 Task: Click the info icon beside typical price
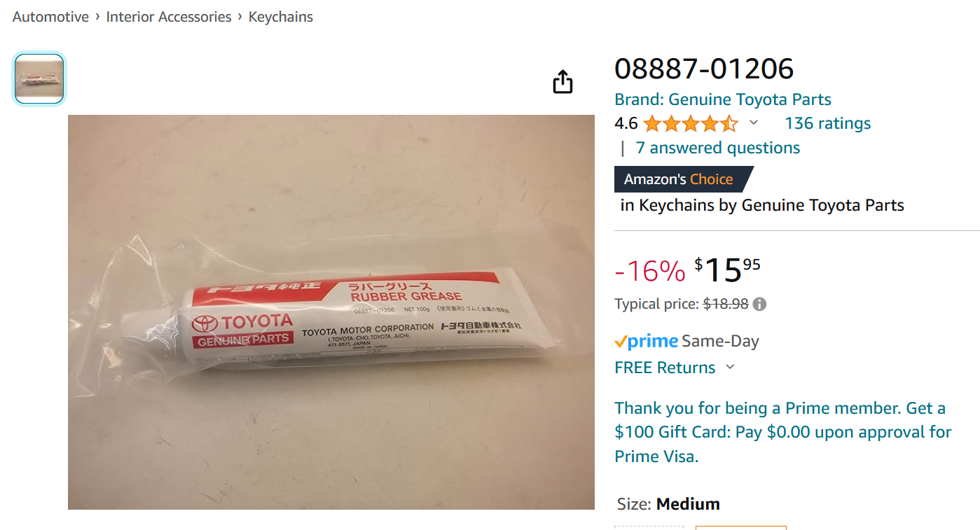[759, 305]
